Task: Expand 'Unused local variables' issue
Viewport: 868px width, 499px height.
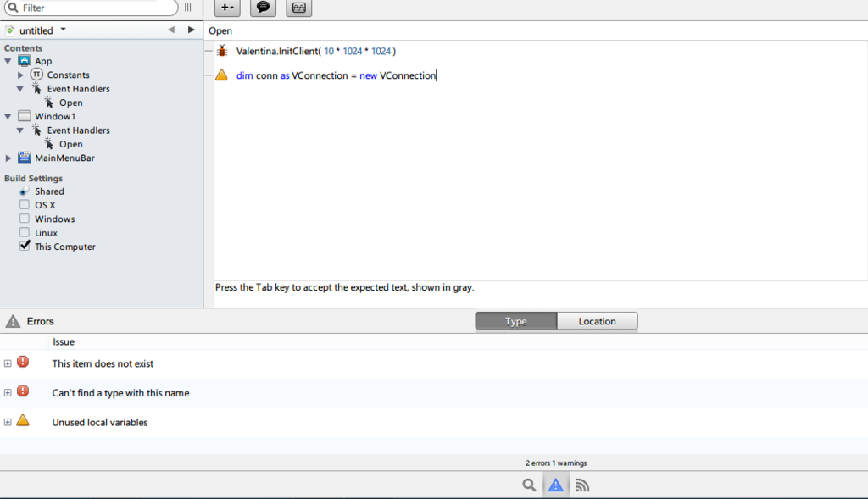Action: coord(8,422)
